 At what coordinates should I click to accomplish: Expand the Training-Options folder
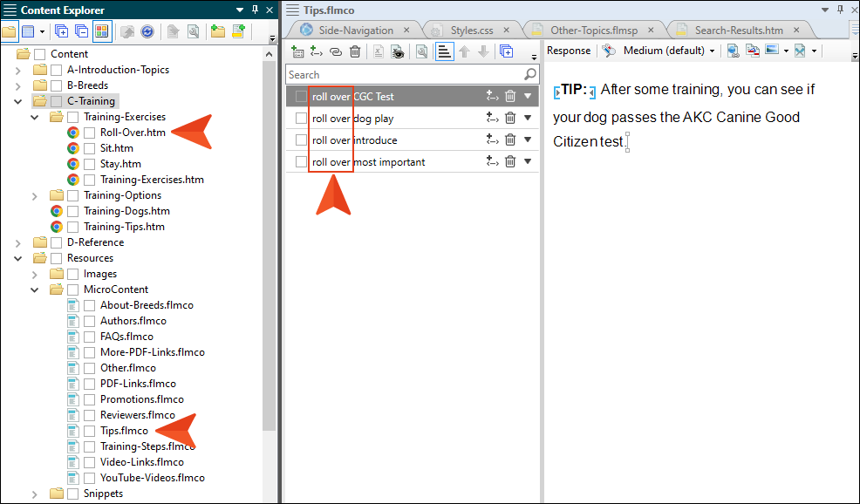pos(35,196)
